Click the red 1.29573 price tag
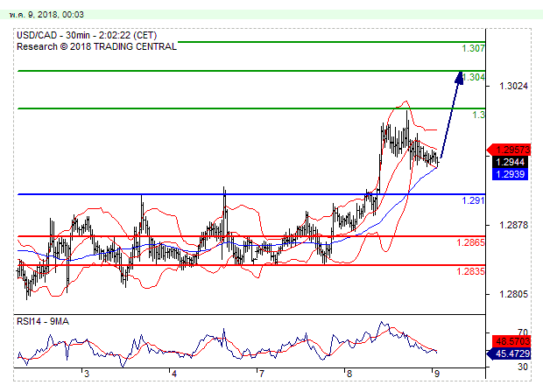The width and height of the screenshot is (543, 392). tap(509, 150)
